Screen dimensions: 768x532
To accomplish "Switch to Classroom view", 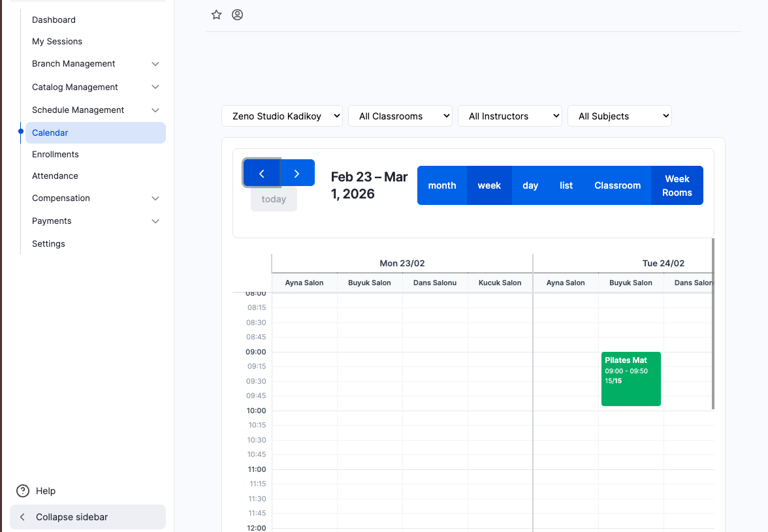I will 618,185.
